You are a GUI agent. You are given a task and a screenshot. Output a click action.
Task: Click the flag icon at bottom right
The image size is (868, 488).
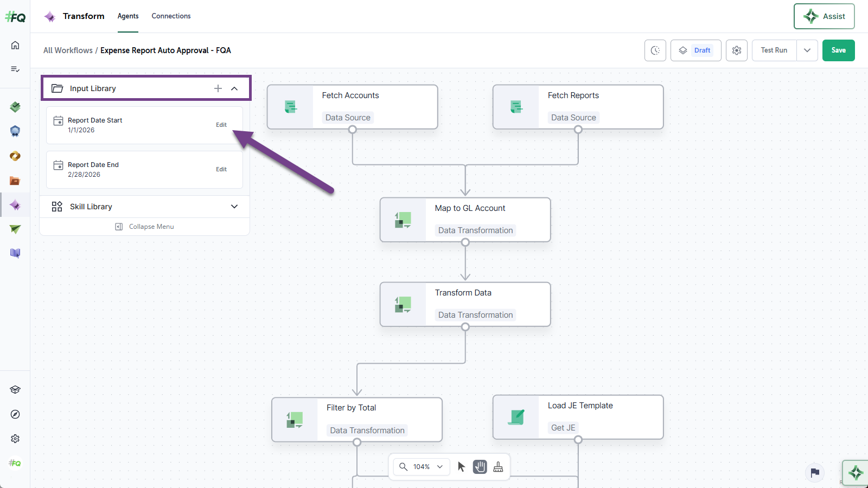[815, 473]
